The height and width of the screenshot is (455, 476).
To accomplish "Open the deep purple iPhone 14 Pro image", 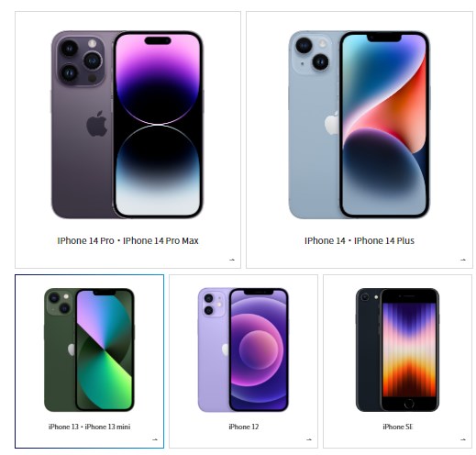I will 127,125.
